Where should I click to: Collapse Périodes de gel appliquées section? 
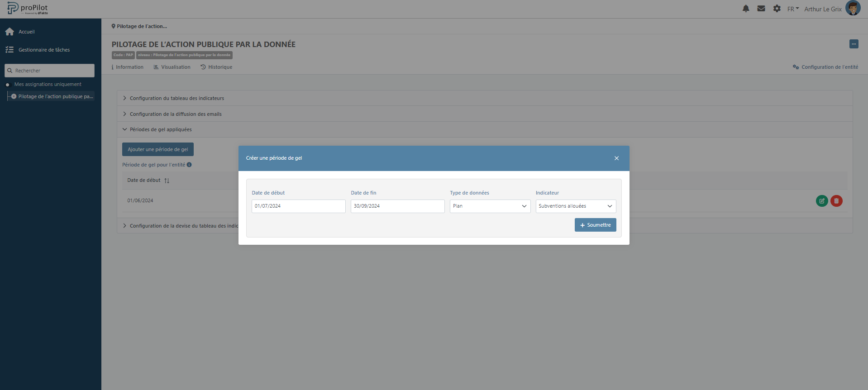click(160, 129)
